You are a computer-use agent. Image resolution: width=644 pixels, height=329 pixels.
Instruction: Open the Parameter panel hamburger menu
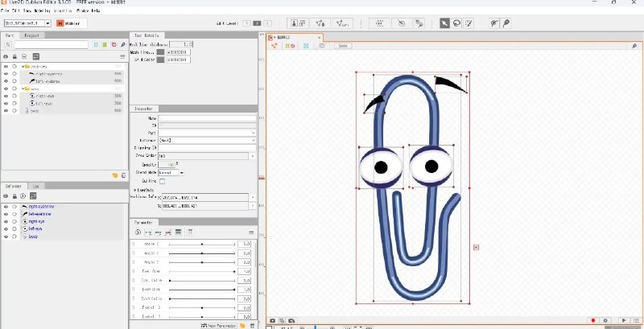(251, 232)
